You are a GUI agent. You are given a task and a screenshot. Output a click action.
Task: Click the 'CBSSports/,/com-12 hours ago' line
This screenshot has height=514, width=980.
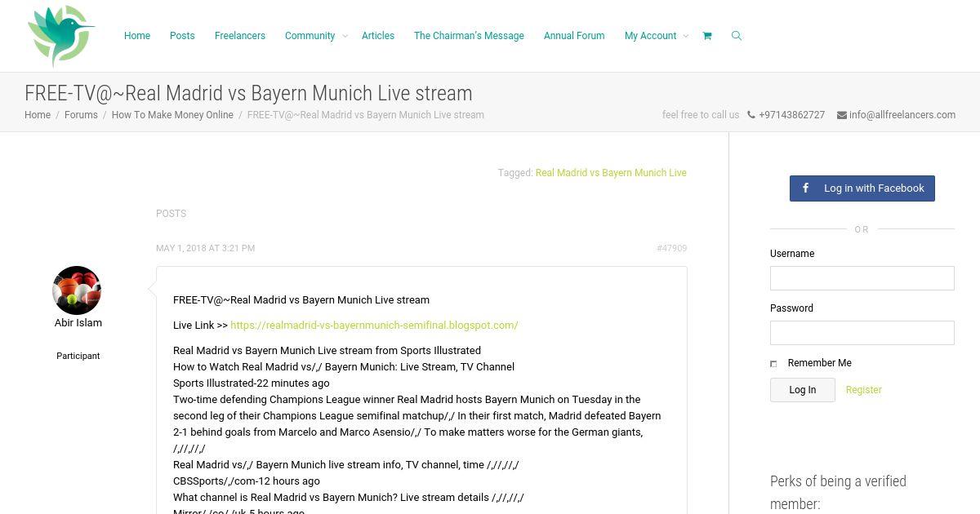(x=247, y=481)
